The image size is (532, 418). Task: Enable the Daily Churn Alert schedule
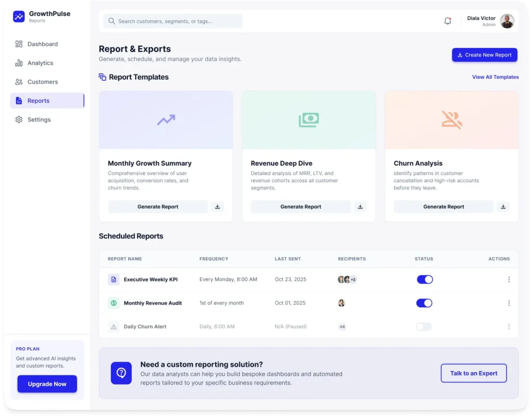(423, 327)
